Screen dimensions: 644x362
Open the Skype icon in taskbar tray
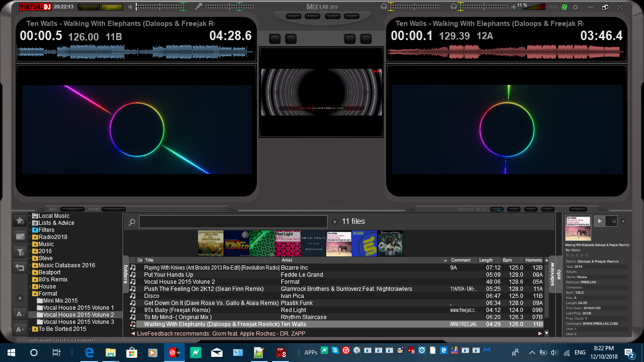click(335, 350)
